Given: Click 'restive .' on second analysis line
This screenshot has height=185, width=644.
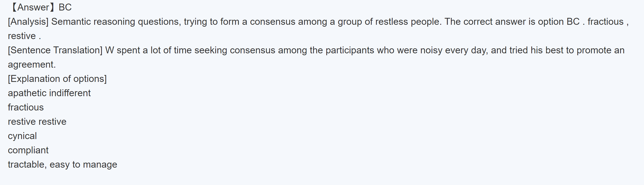Looking at the screenshot, I should tap(24, 36).
